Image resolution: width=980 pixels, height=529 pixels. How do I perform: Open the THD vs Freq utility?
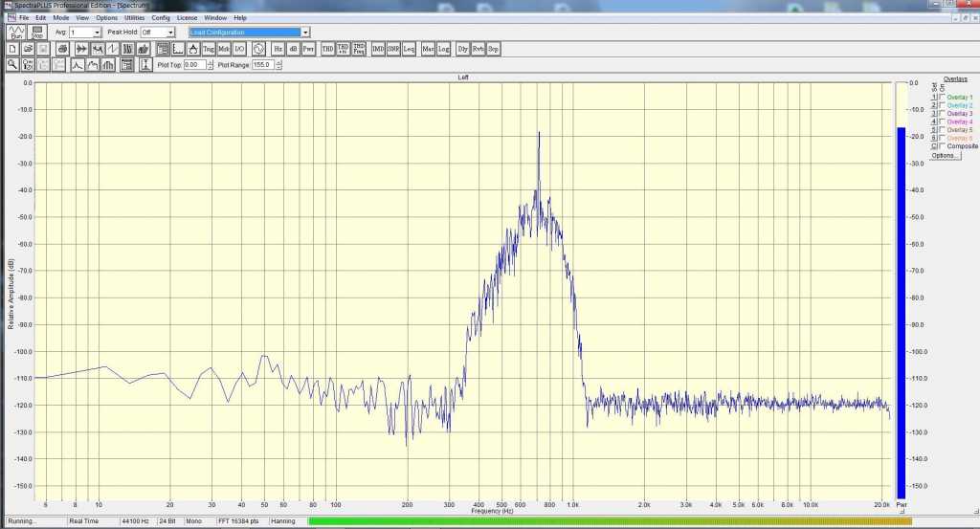pos(359,49)
